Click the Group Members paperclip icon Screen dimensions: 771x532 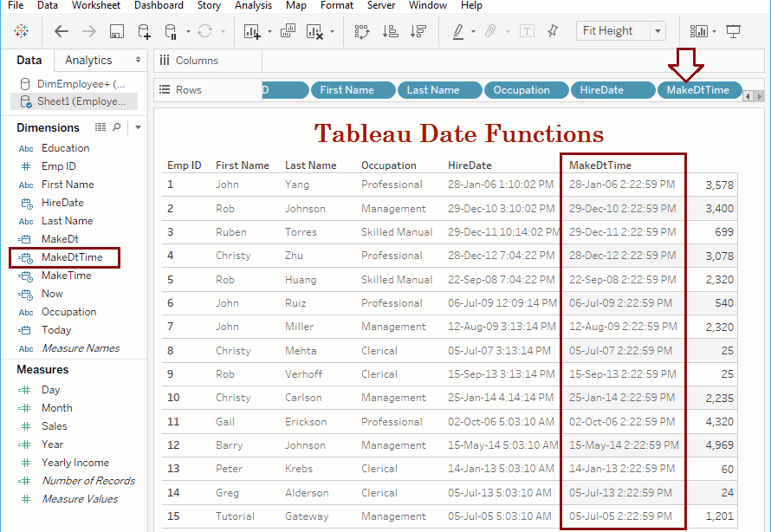(x=490, y=31)
